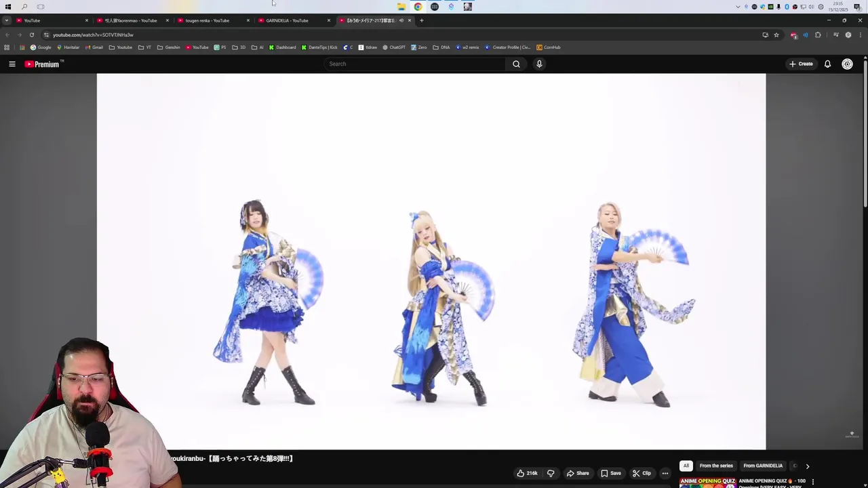Open the Genshin bookmarks folder
Screen dimensions: 868x488
[168, 47]
